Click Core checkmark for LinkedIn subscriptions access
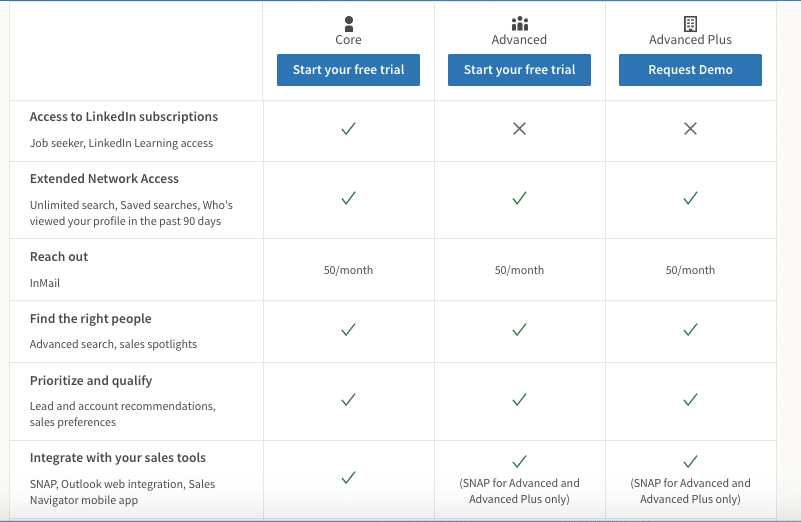The height and width of the screenshot is (522, 801). [x=348, y=129]
